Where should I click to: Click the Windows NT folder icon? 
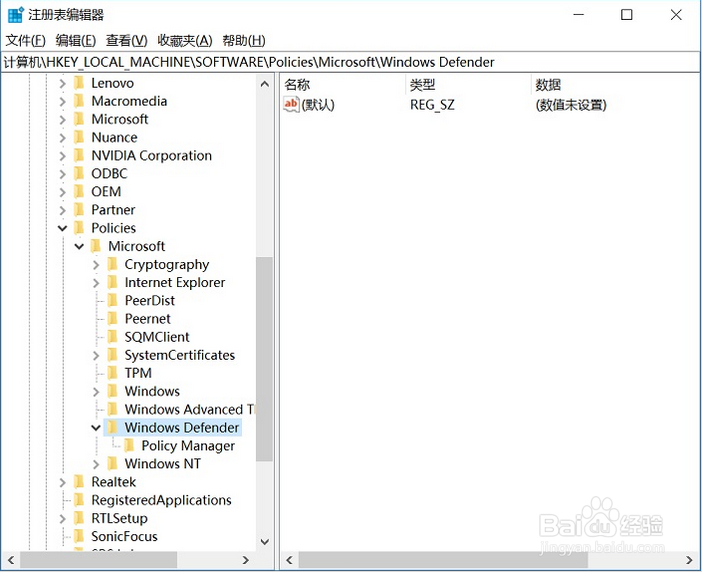[x=113, y=464]
